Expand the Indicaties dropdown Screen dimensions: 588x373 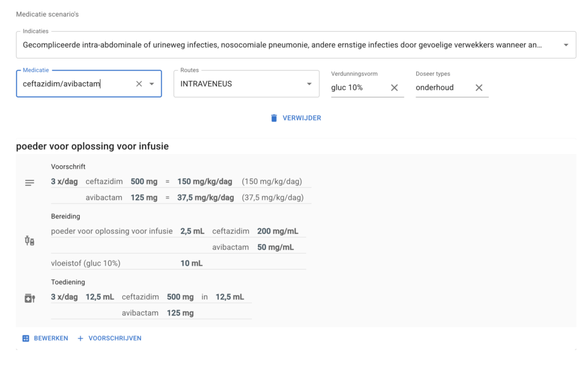coord(566,45)
